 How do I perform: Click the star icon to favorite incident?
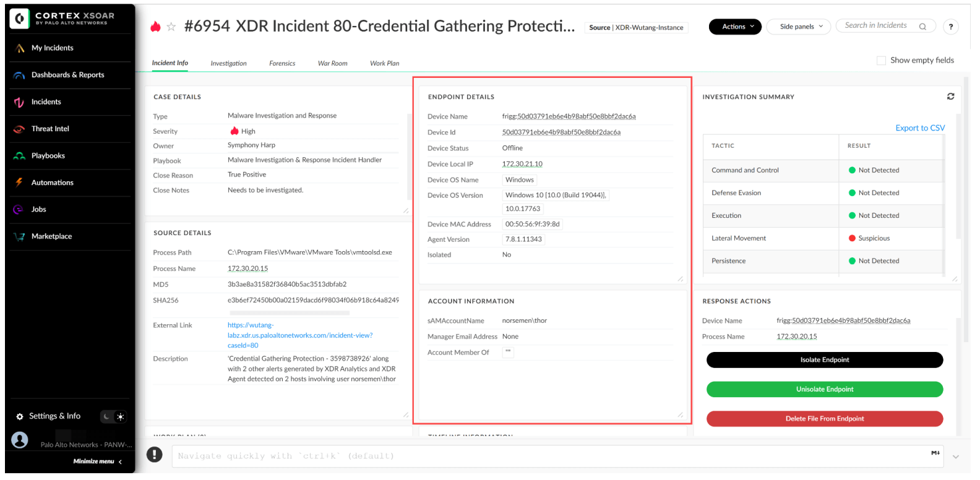171,27
